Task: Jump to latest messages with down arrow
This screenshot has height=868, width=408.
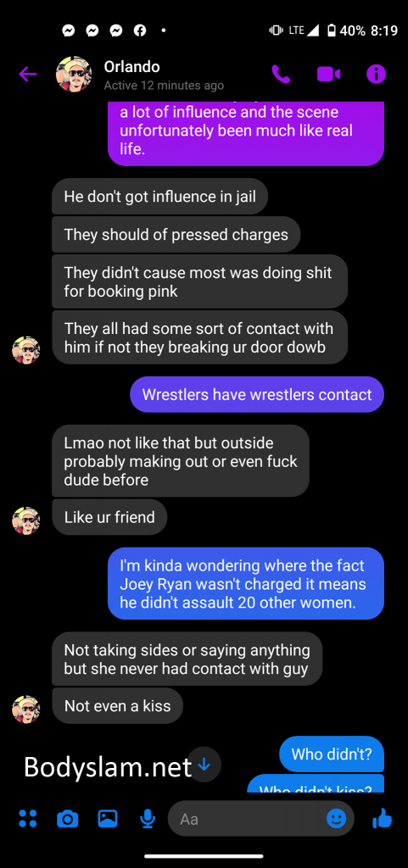Action: (204, 765)
